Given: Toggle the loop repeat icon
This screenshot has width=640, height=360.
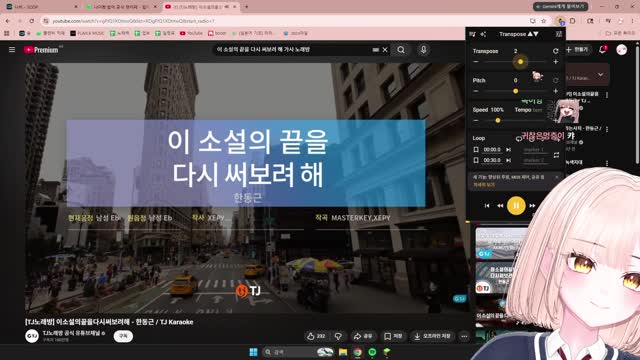Looking at the screenshot, I should click(x=556, y=155).
